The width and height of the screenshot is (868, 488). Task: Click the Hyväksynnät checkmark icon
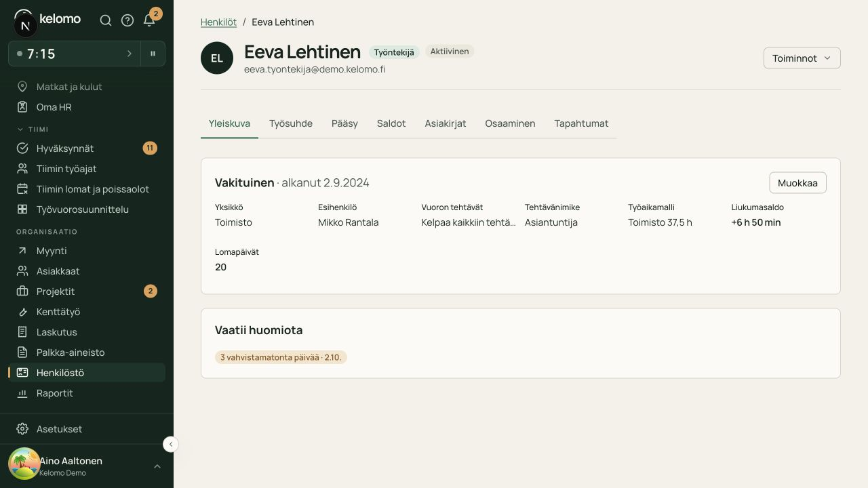tap(22, 148)
